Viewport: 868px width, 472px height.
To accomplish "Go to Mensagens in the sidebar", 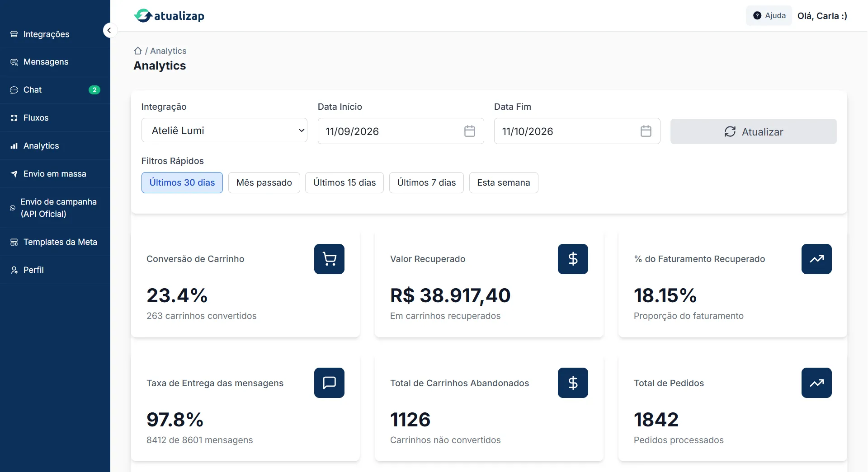I will 55,62.
